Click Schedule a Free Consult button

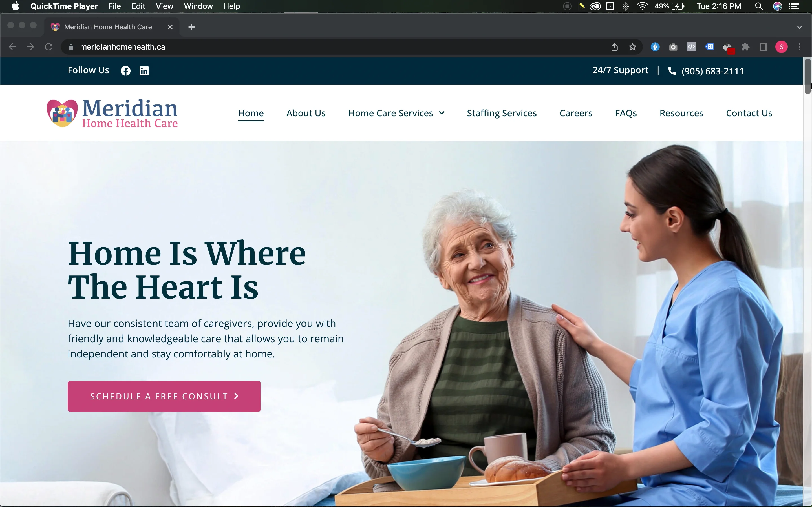click(x=164, y=396)
